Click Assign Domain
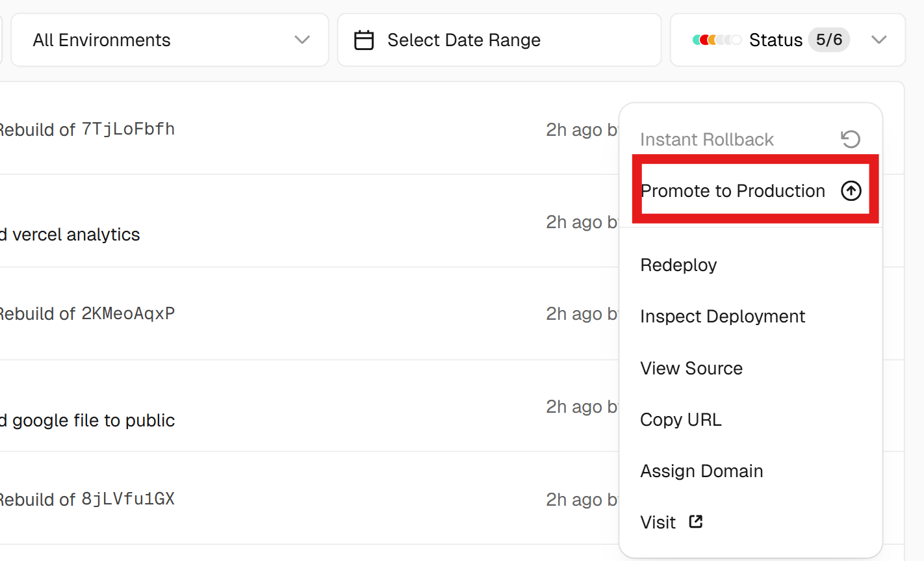 coord(701,471)
